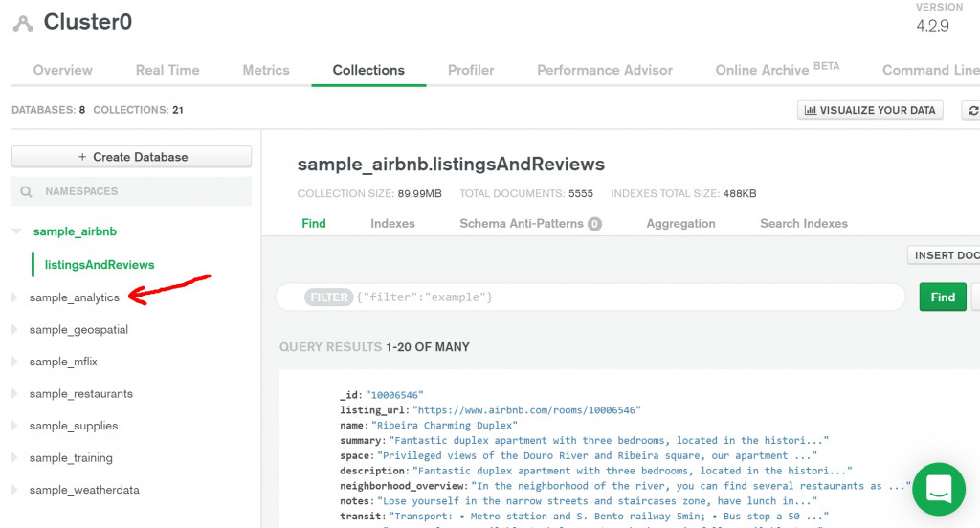Select the listingsAndReviews collection
Viewport: 980px width, 528px height.
(100, 264)
